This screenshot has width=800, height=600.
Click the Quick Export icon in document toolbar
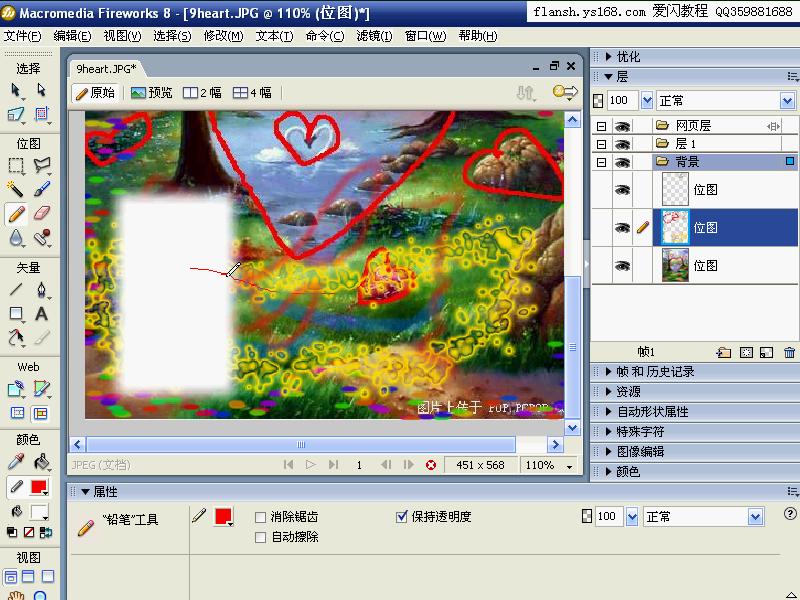(565, 92)
